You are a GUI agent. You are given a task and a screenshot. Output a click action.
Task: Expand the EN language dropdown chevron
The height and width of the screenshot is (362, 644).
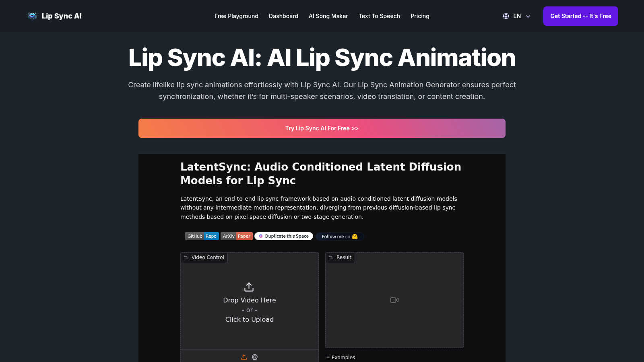[528, 16]
